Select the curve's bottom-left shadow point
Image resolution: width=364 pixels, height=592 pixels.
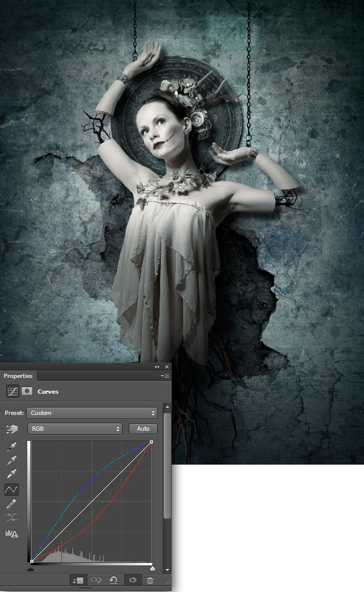click(32, 562)
